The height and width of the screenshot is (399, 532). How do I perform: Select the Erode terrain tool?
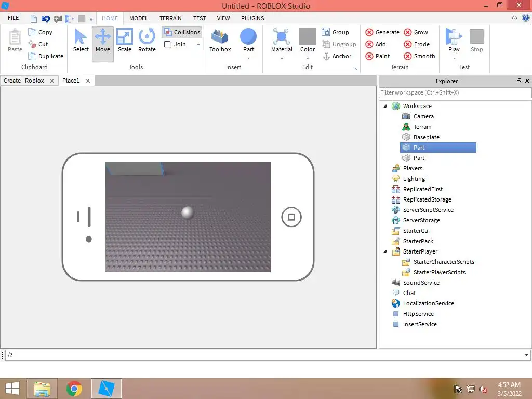pyautogui.click(x=417, y=44)
